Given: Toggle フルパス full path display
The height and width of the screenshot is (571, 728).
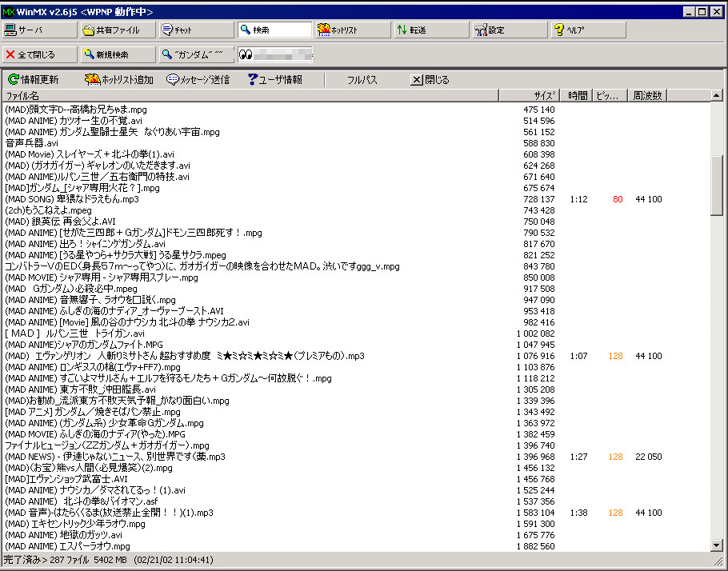Looking at the screenshot, I should pos(362,80).
